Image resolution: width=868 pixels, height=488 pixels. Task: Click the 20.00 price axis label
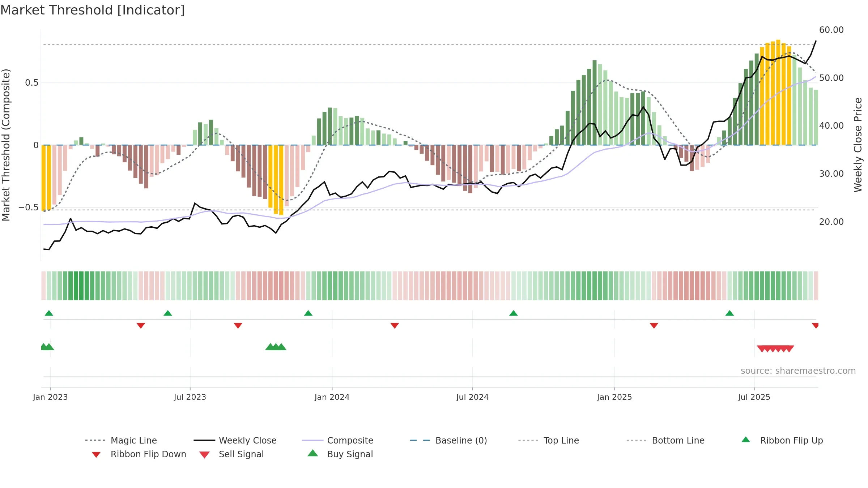831,222
